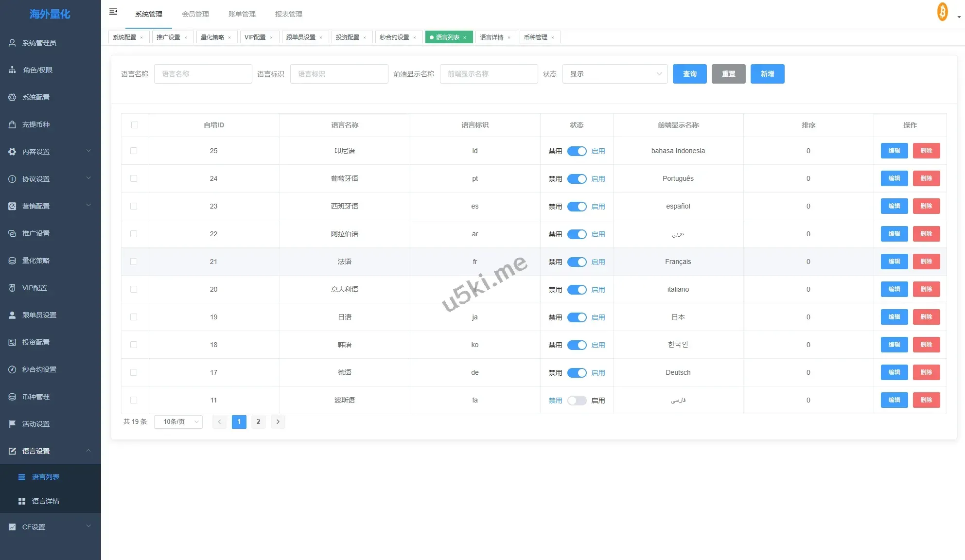
Task: Click inside the 语言名称 search field
Action: [x=203, y=74]
